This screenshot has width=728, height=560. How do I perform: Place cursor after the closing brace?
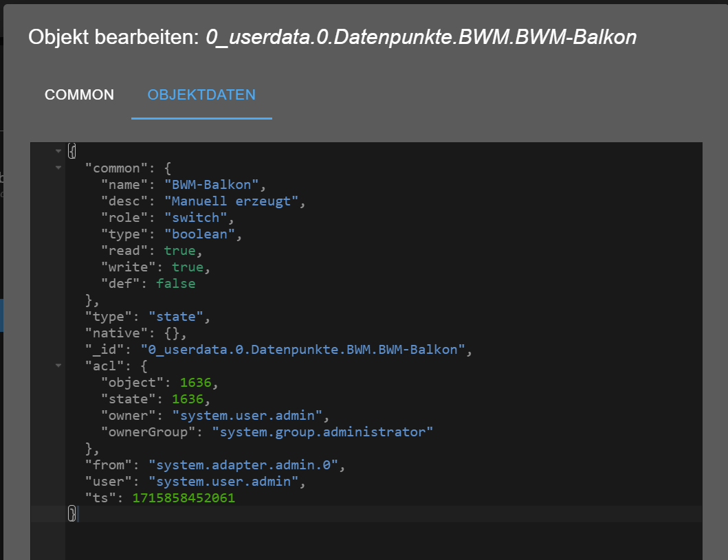pos(77,514)
